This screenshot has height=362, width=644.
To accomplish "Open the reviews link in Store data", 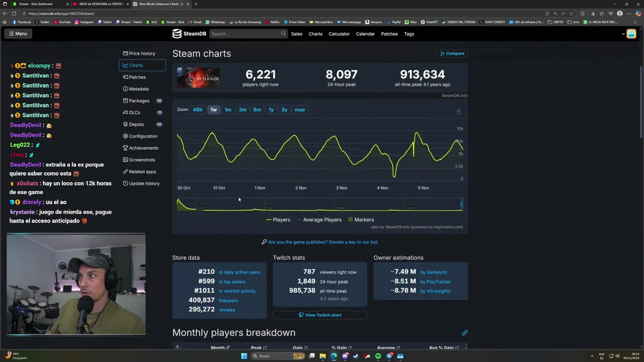I will pos(227,310).
